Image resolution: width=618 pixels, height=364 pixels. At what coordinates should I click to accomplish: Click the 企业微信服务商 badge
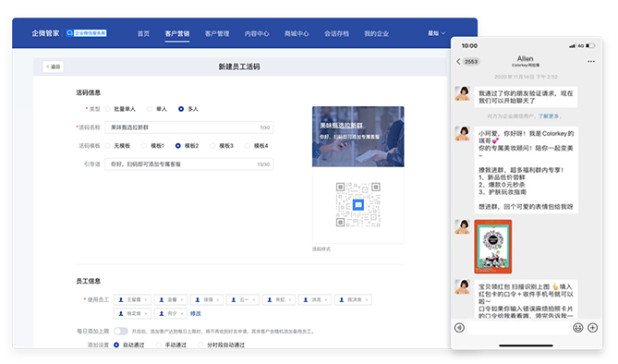(x=86, y=33)
